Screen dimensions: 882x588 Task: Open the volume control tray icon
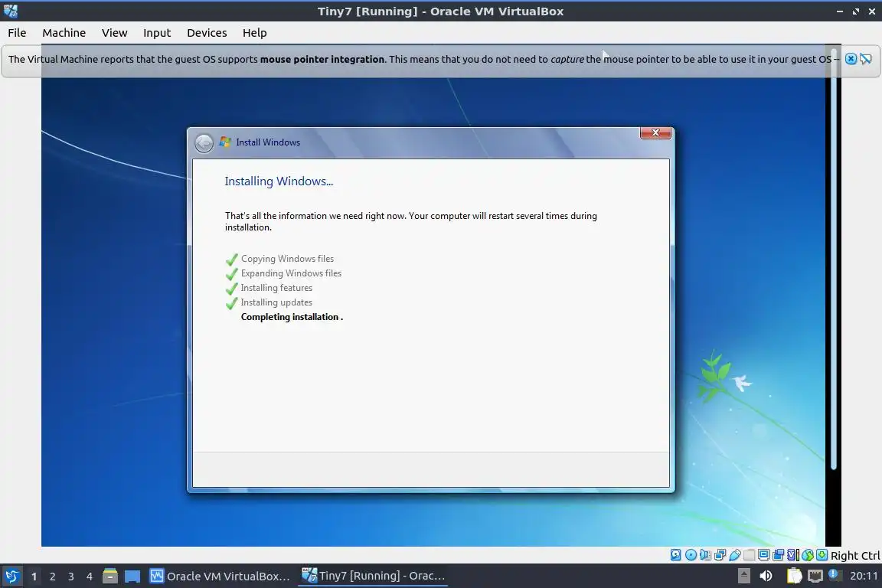(x=766, y=576)
